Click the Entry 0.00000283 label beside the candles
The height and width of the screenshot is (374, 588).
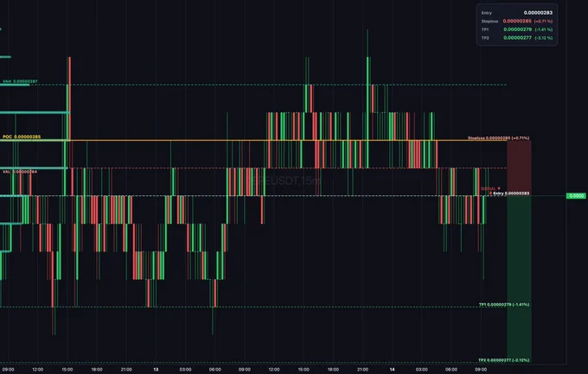[x=511, y=193]
